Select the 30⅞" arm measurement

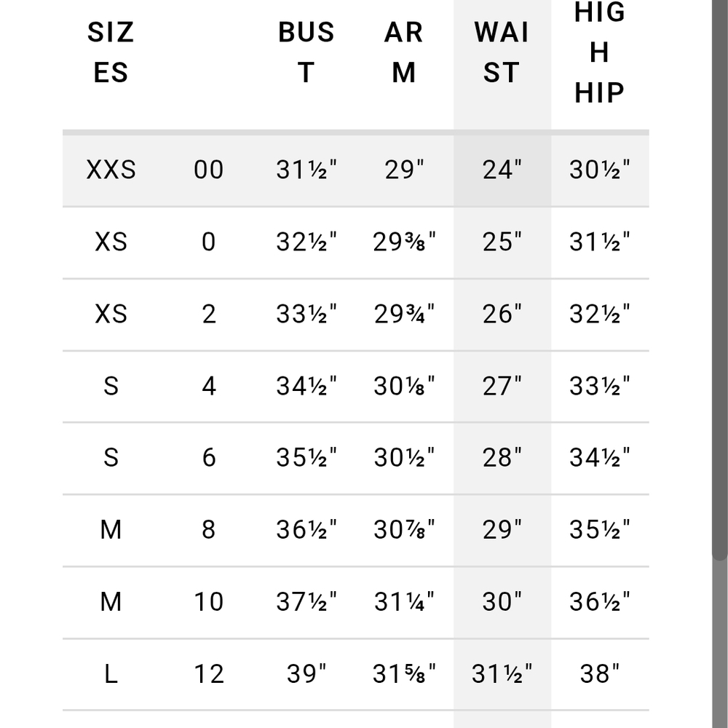click(x=404, y=530)
